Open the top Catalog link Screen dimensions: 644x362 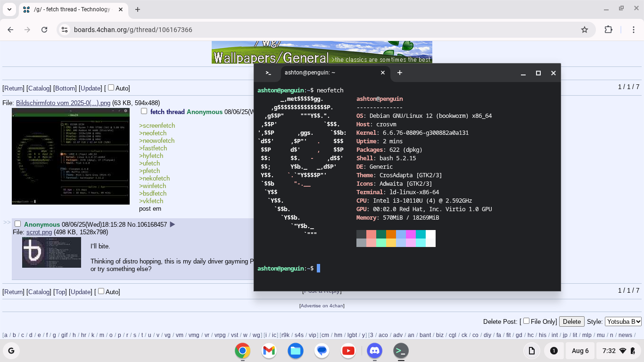(39, 88)
